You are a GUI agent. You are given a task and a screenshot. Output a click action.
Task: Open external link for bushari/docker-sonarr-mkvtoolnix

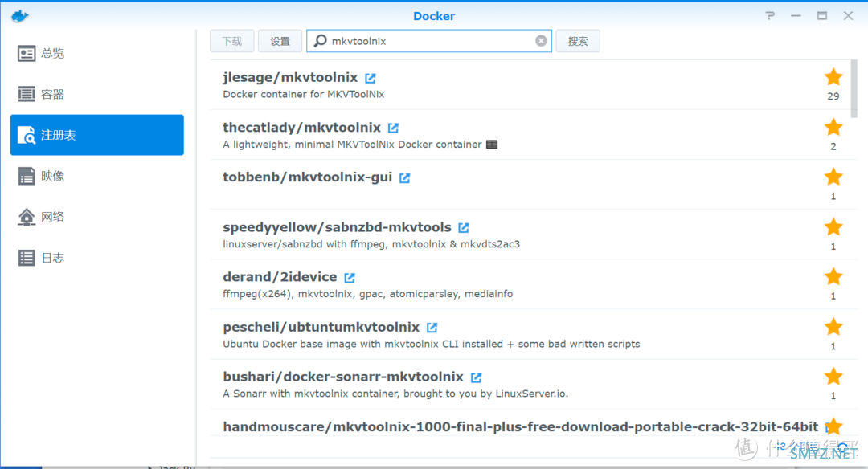click(x=476, y=377)
